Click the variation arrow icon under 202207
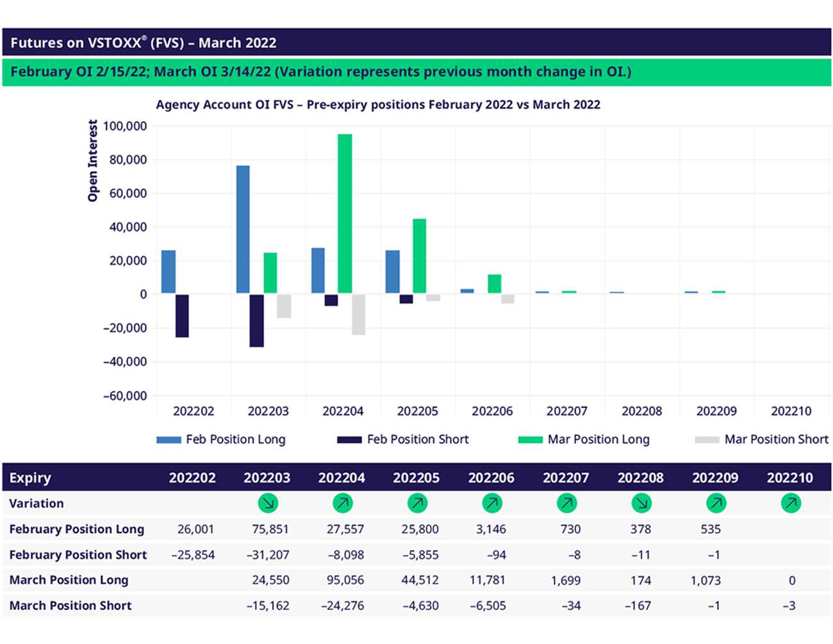Viewport: 833px width, 644px height. pyautogui.click(x=566, y=504)
